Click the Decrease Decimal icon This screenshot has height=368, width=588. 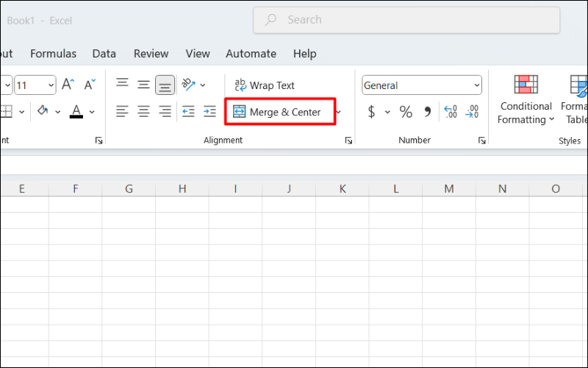click(x=473, y=112)
